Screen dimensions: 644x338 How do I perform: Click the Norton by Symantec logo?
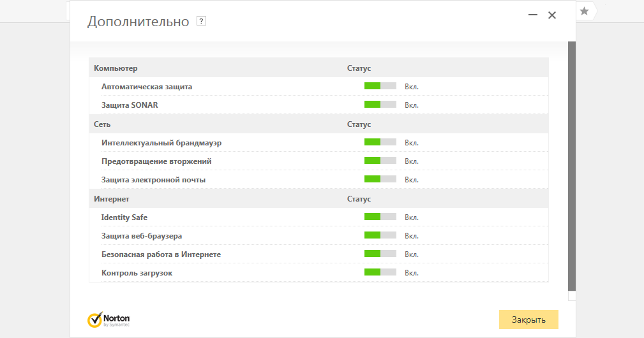[109, 320]
